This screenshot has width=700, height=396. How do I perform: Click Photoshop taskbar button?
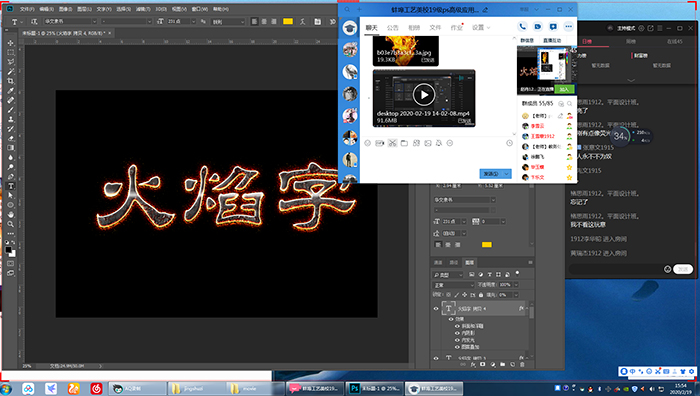[x=375, y=388]
